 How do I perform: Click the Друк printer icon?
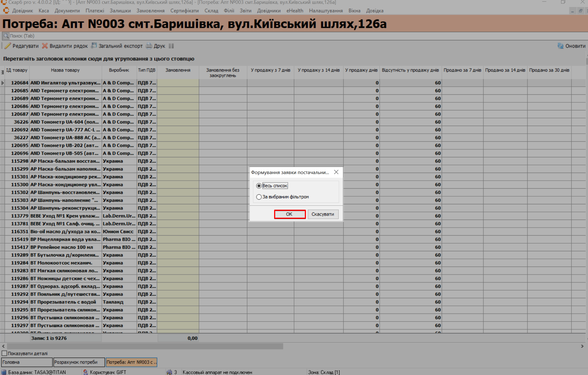(x=149, y=46)
